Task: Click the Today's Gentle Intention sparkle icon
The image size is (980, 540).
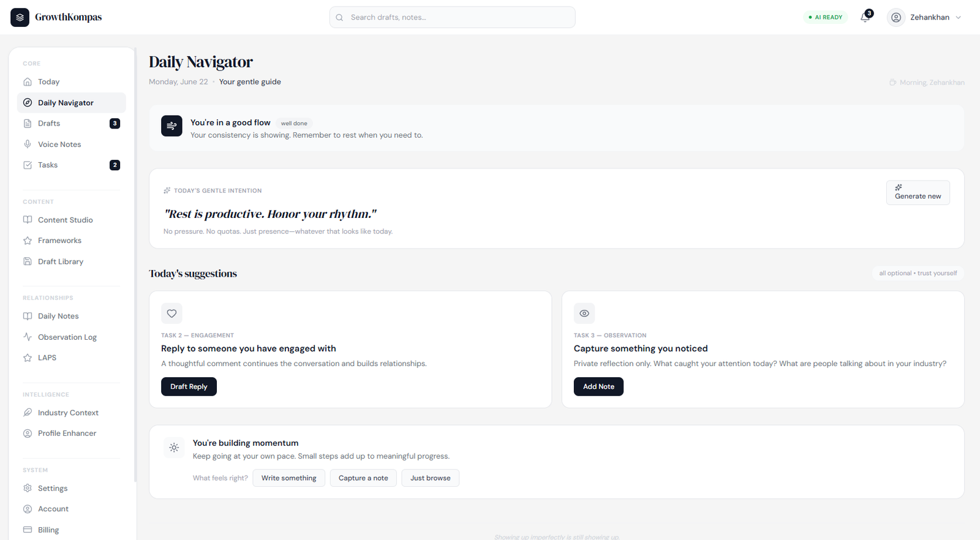Action: pyautogui.click(x=167, y=190)
